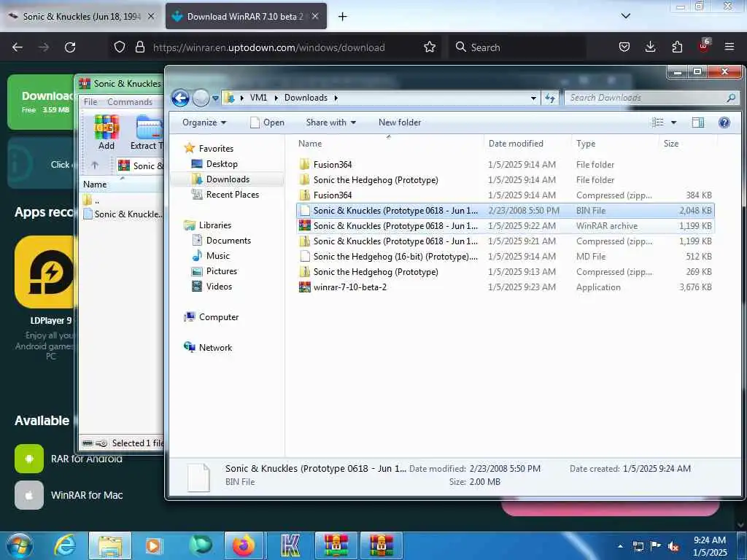Open Firefox extensions puzzle icon

point(676,47)
